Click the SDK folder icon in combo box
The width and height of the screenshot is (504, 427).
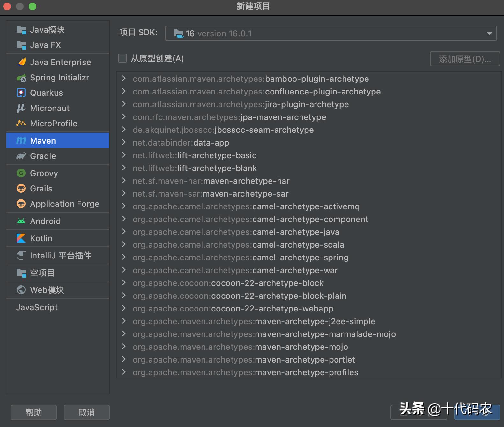[179, 33]
